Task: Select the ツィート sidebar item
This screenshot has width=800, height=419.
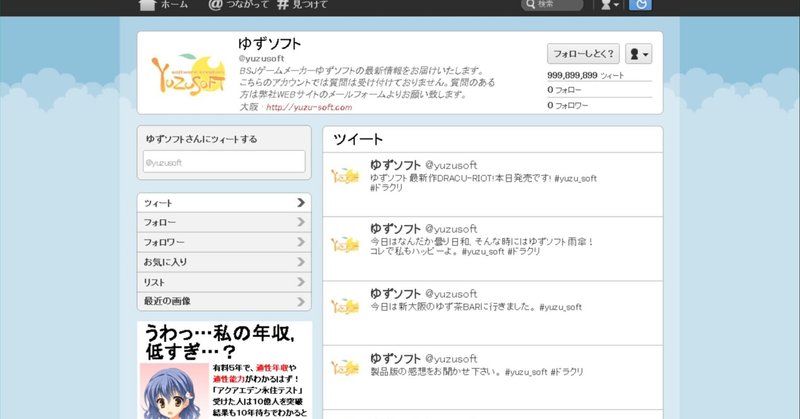Action: click(x=224, y=203)
